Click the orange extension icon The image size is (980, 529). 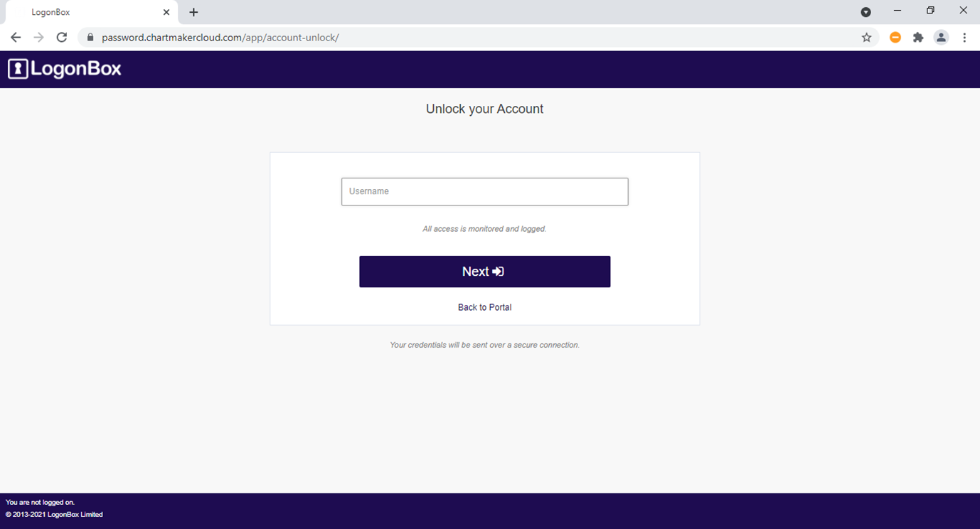click(x=895, y=38)
